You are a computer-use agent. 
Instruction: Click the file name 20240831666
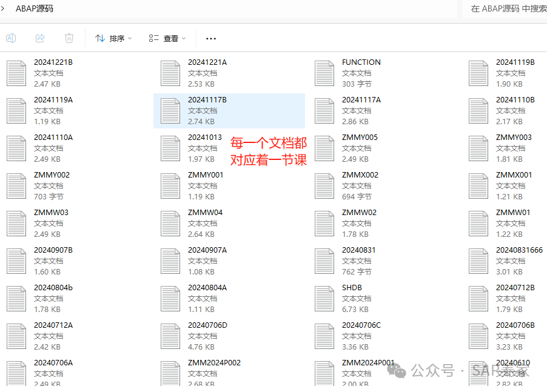tap(520, 250)
